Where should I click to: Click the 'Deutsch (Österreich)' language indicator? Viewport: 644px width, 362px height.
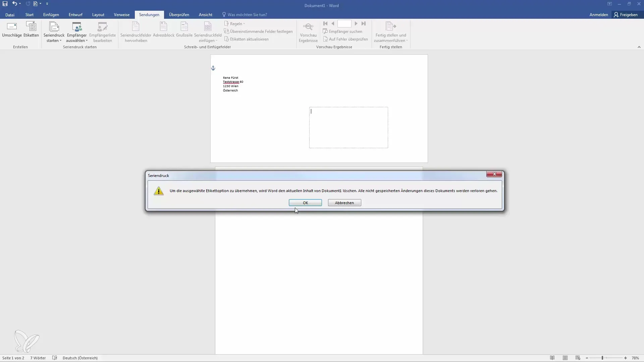coord(80,358)
